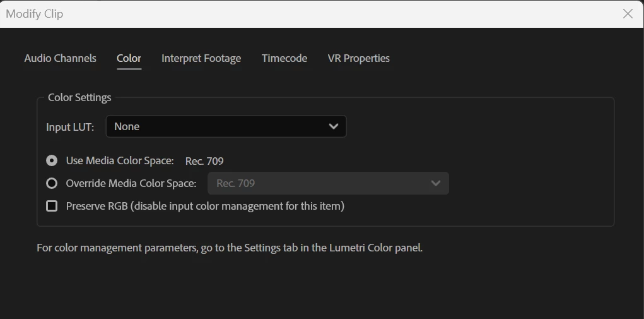
Task: Select the Color tab
Action: 129,58
